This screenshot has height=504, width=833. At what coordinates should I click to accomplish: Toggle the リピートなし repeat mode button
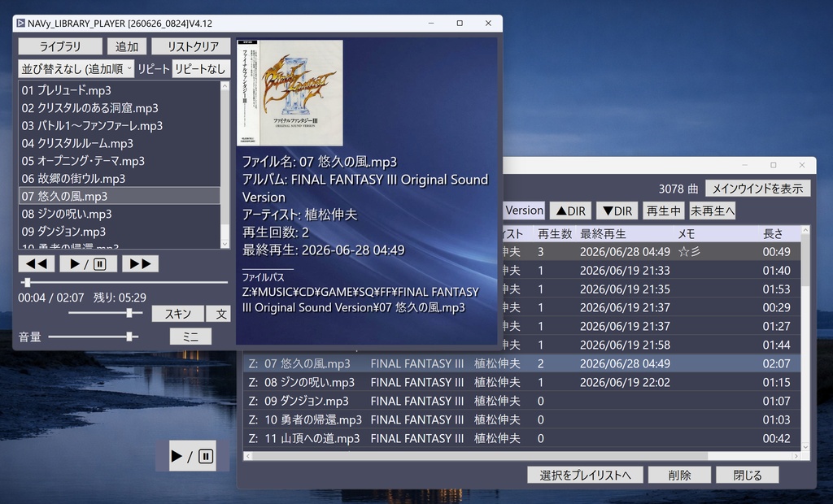click(201, 68)
